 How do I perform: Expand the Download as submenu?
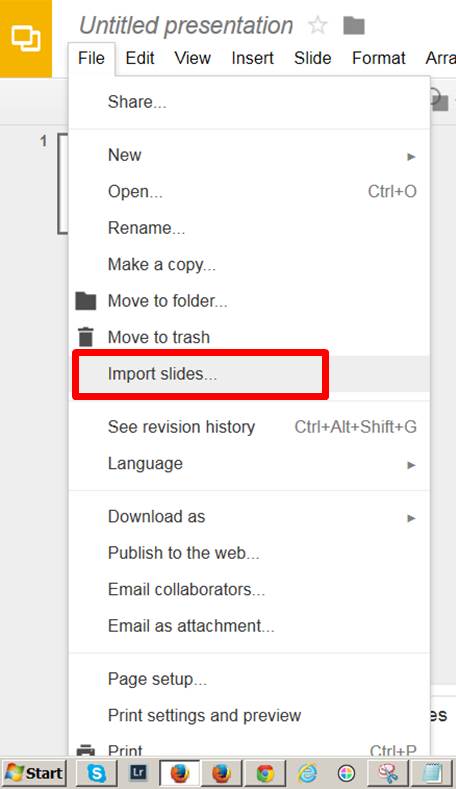coord(249,517)
